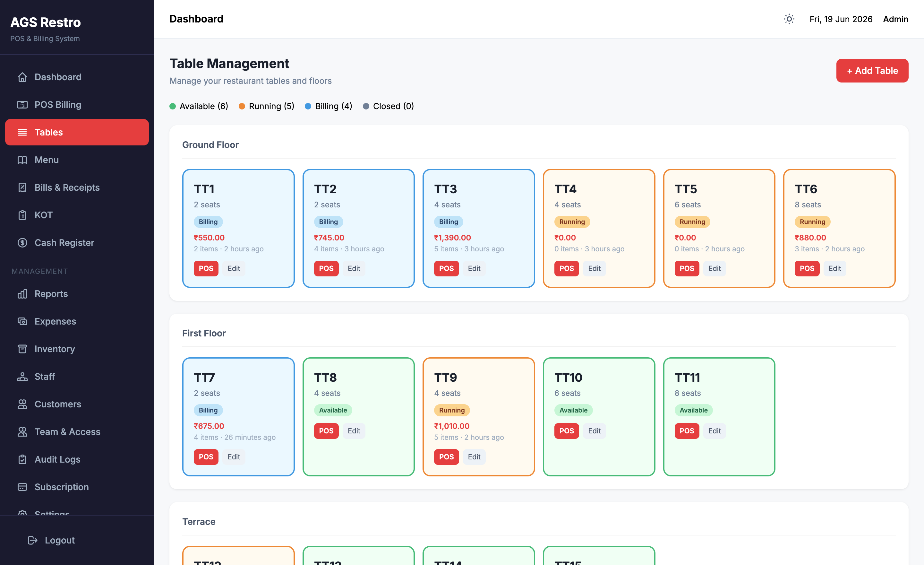Click the Subscription card icon

click(x=22, y=487)
